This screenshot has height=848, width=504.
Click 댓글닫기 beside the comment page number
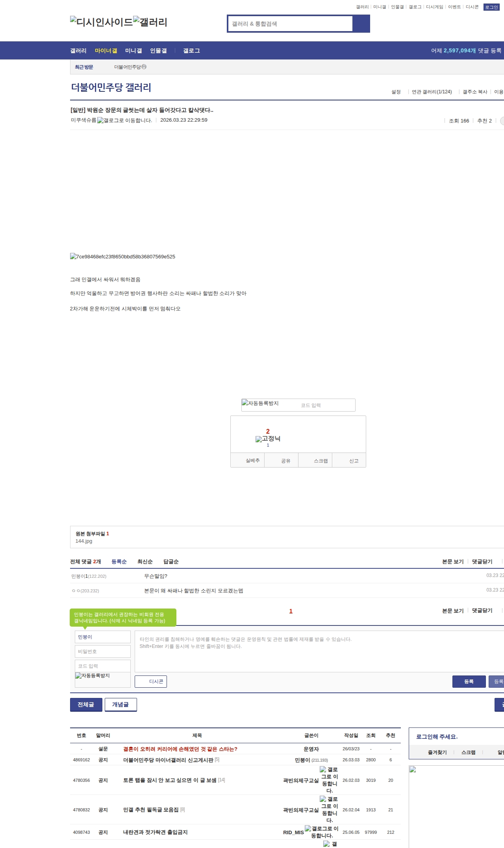point(482,610)
